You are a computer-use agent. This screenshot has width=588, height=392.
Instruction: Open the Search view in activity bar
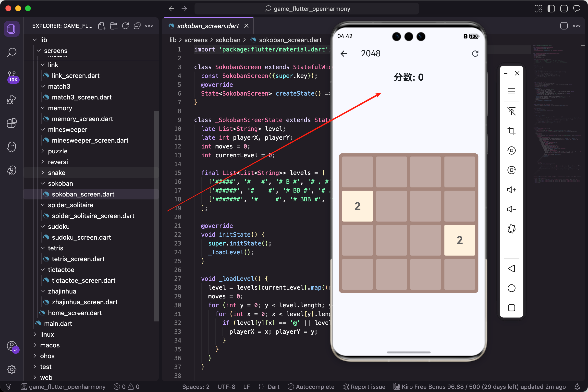[12, 52]
